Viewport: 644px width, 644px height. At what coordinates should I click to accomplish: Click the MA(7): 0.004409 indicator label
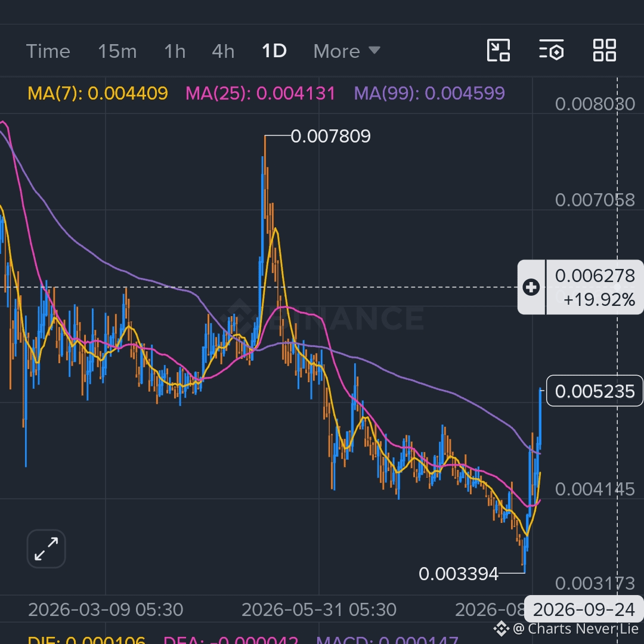point(98,94)
